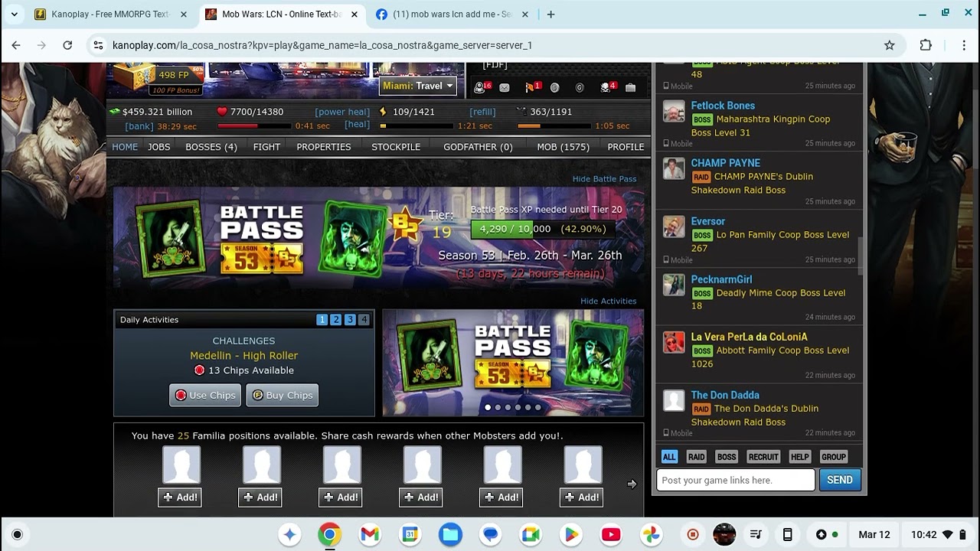Reload the browser page

pos(67,45)
